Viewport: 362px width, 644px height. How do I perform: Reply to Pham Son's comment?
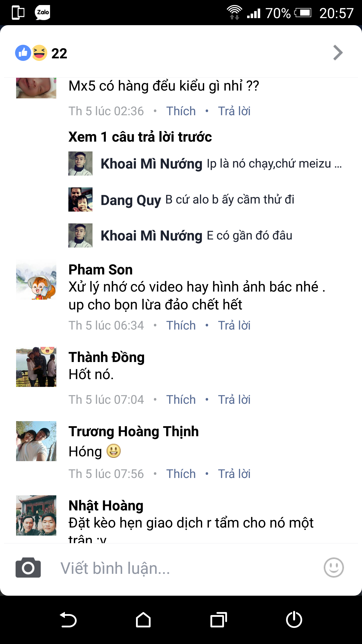tap(234, 325)
